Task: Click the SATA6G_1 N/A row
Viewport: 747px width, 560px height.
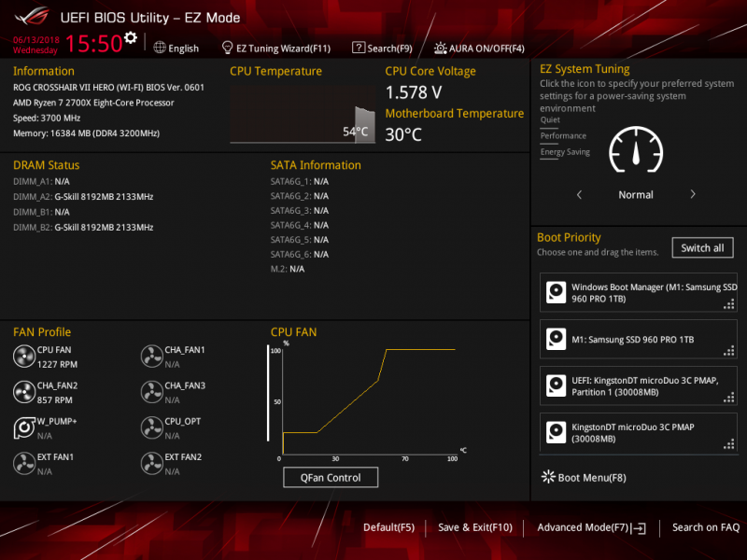Action: pos(300,181)
